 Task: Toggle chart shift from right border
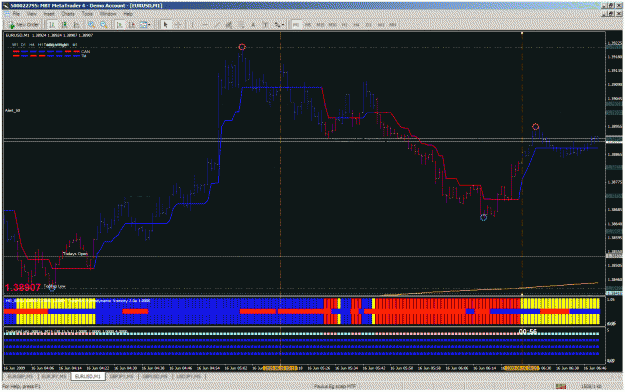tap(132, 25)
